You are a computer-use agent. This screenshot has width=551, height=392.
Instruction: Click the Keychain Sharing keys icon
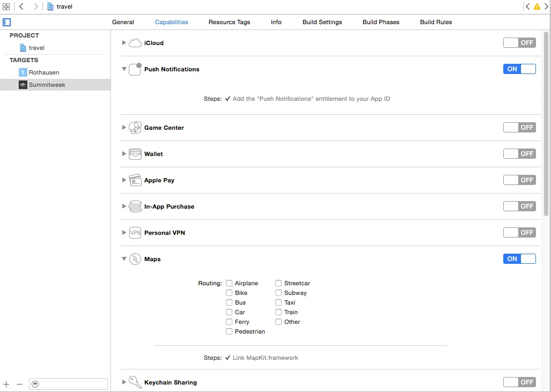point(135,382)
